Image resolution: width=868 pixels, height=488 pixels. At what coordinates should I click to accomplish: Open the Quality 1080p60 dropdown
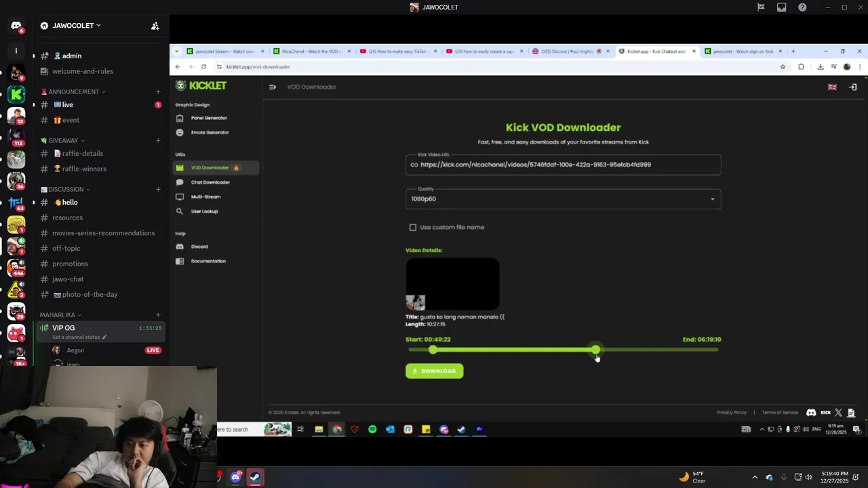coord(563,199)
